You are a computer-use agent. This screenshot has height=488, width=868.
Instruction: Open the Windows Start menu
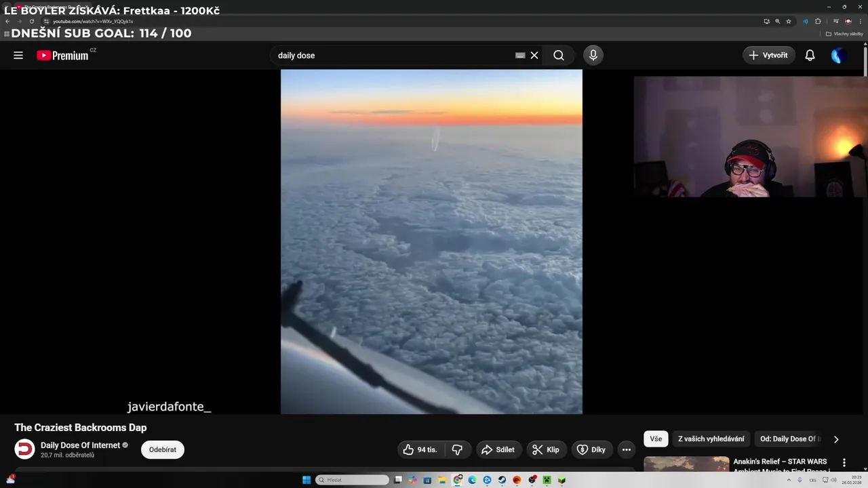(x=307, y=480)
